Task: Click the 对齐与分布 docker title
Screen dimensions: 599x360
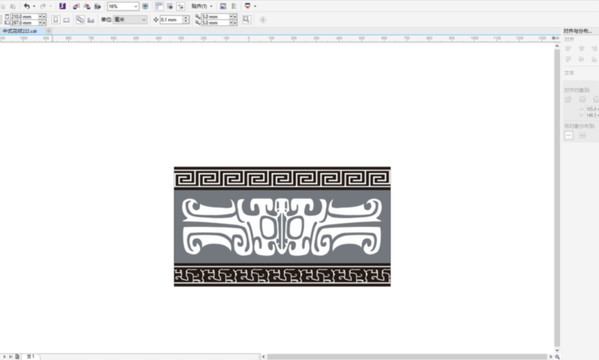Action: (x=578, y=31)
